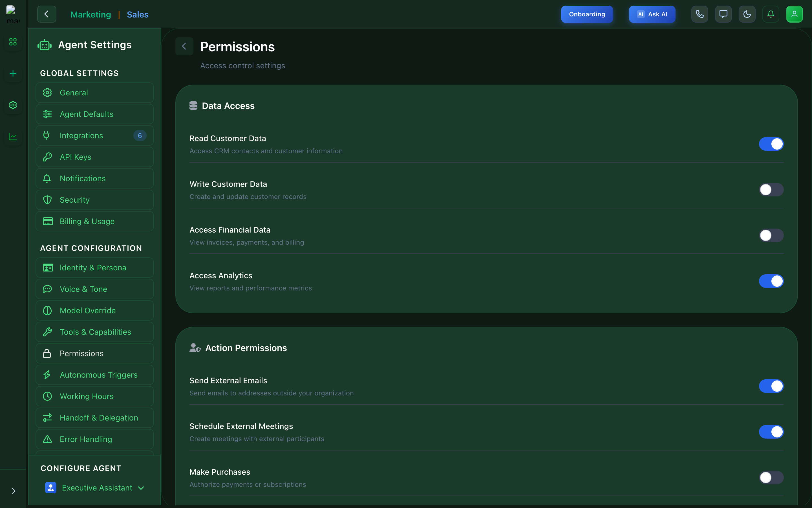Open General settings in sidebar
This screenshot has height=508, width=812.
pos(95,93)
